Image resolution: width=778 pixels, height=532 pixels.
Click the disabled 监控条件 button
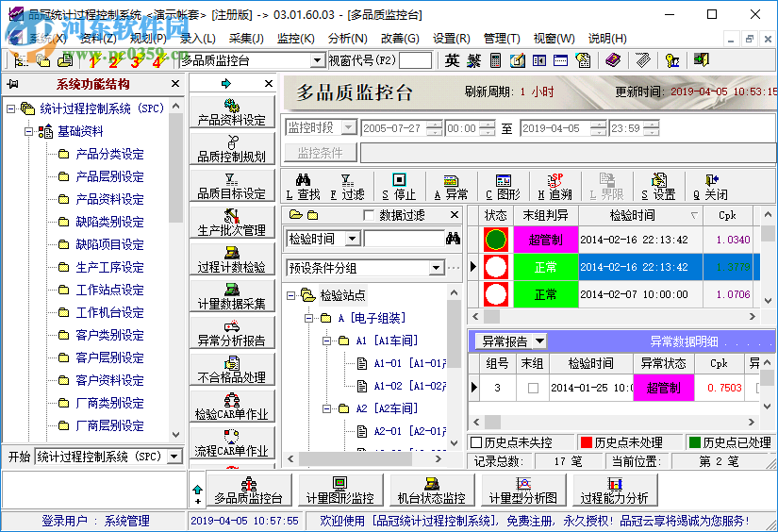(x=321, y=153)
